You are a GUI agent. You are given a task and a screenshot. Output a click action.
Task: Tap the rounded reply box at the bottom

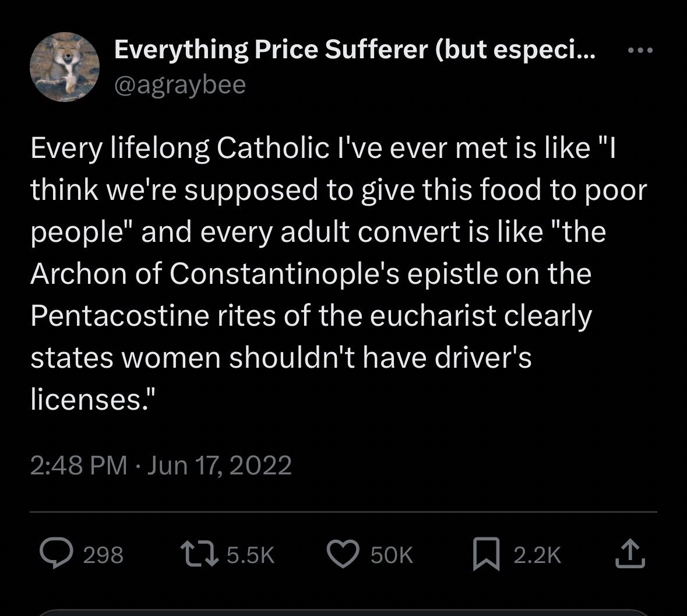[x=343, y=612]
